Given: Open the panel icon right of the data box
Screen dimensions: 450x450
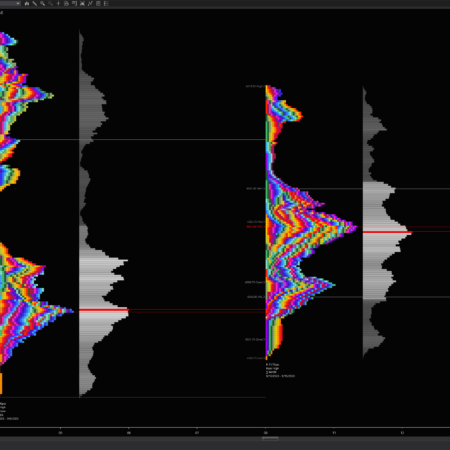Looking at the screenshot, I should [74, 4].
